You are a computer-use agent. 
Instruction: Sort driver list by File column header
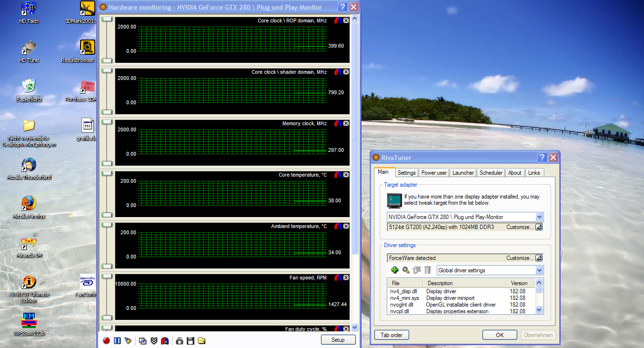(405, 283)
